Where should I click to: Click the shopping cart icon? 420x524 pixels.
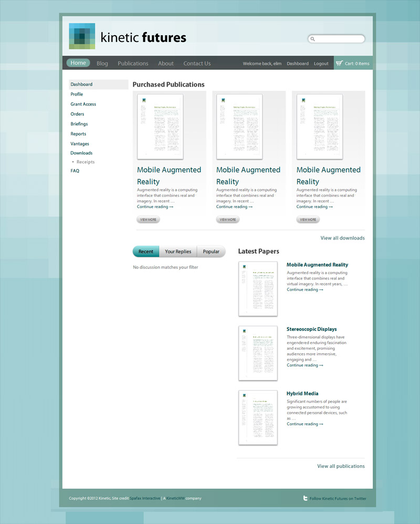339,63
